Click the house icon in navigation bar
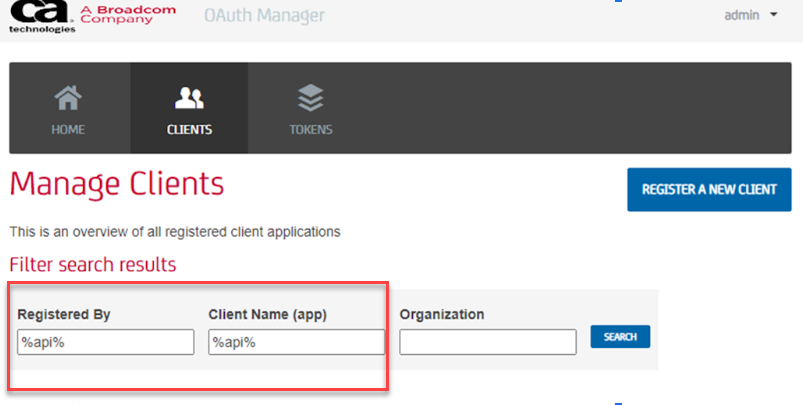Viewport: 803px width, 405px height. [68, 99]
